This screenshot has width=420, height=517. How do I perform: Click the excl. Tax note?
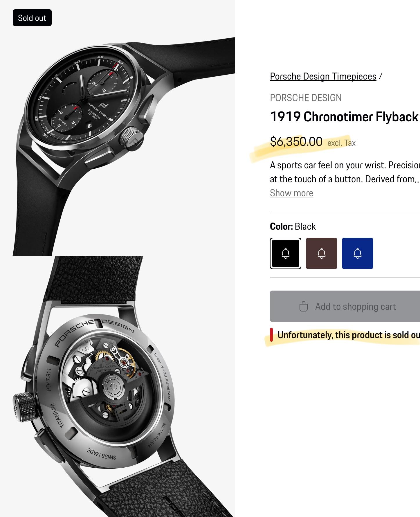pyautogui.click(x=341, y=143)
